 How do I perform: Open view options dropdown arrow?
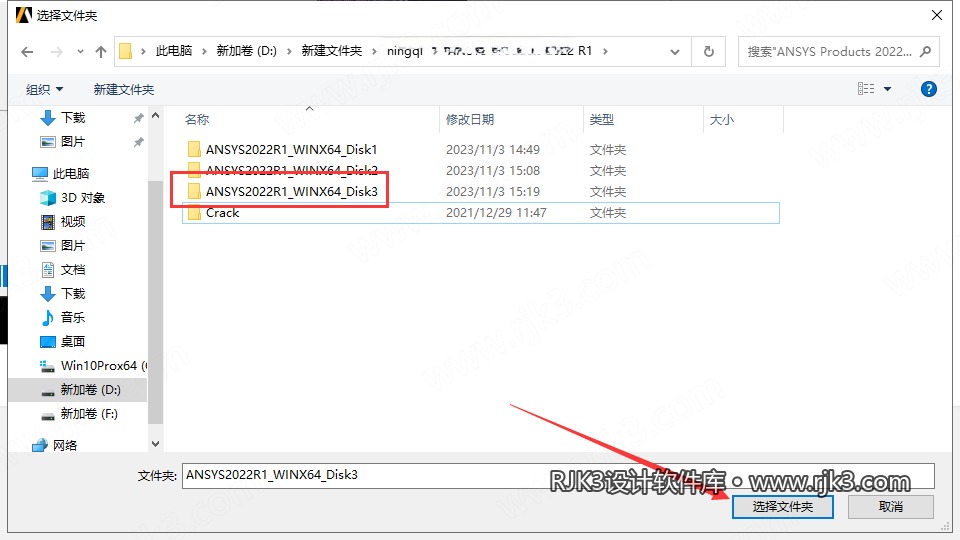[x=887, y=89]
